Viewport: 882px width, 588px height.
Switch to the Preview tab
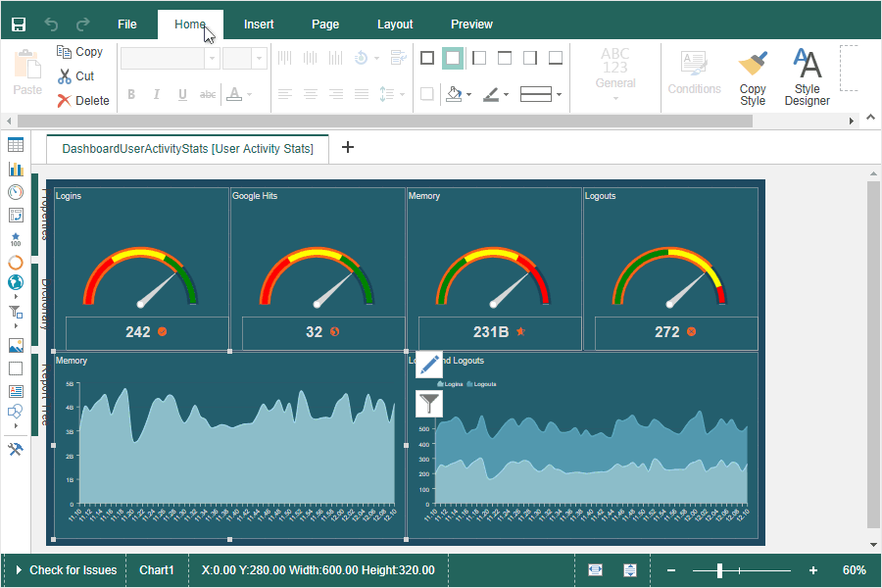click(471, 24)
